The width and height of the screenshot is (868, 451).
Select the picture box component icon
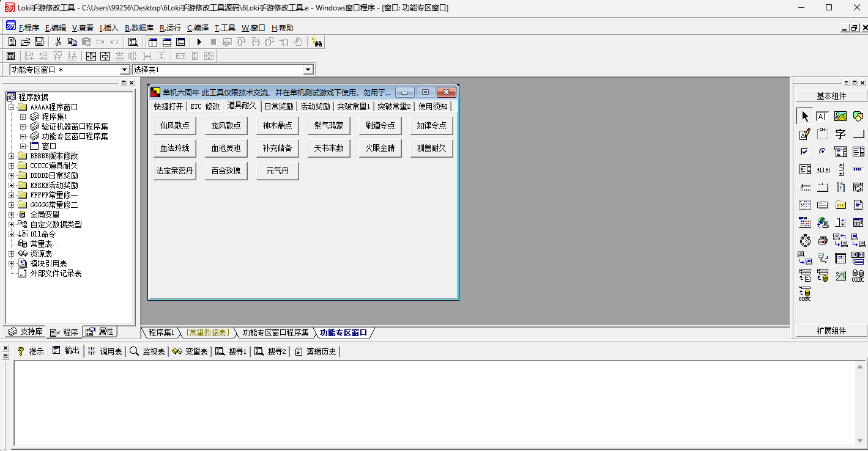(x=840, y=116)
